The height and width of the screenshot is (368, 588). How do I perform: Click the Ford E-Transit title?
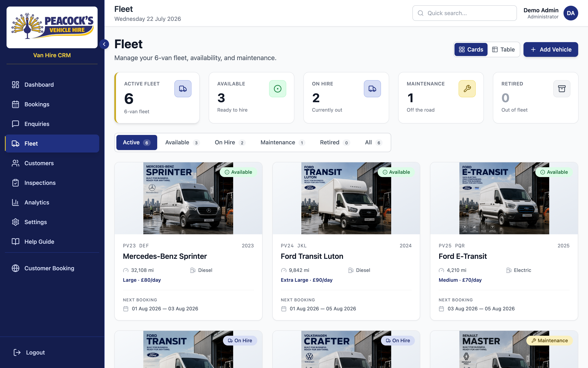[x=463, y=256]
